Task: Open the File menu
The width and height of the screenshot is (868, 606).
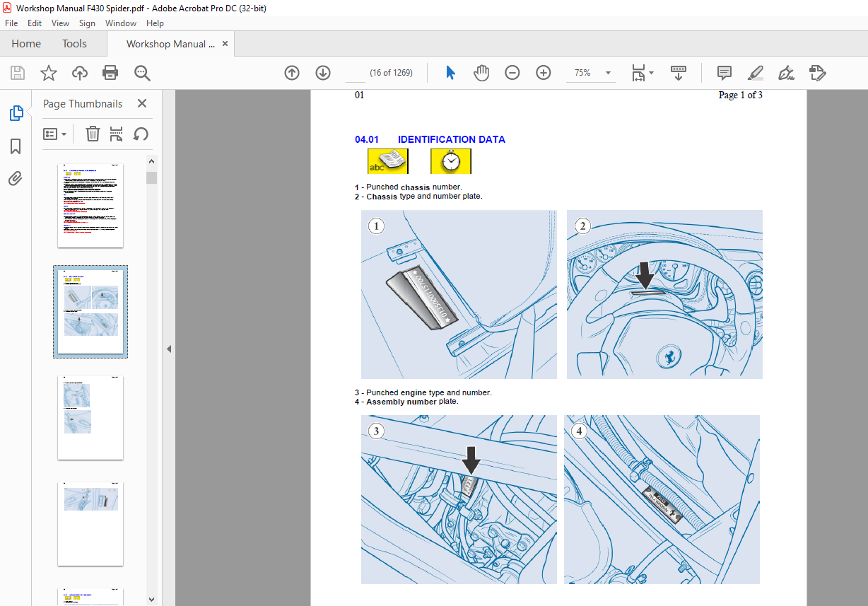Action: pos(11,23)
